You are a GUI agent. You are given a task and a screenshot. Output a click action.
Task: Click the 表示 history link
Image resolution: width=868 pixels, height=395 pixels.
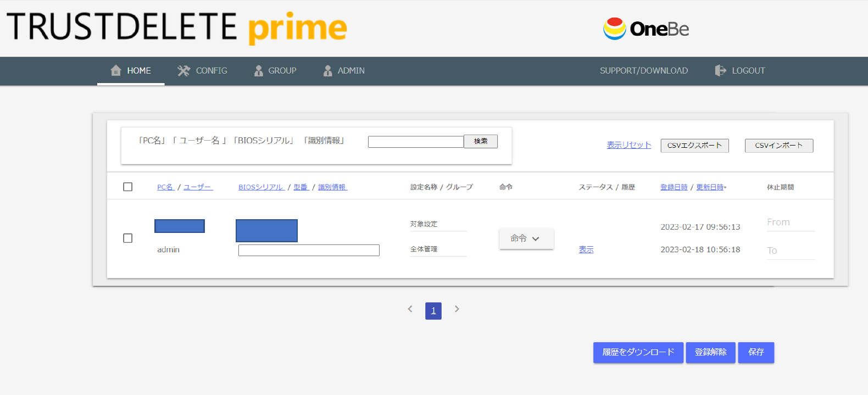[x=586, y=249]
